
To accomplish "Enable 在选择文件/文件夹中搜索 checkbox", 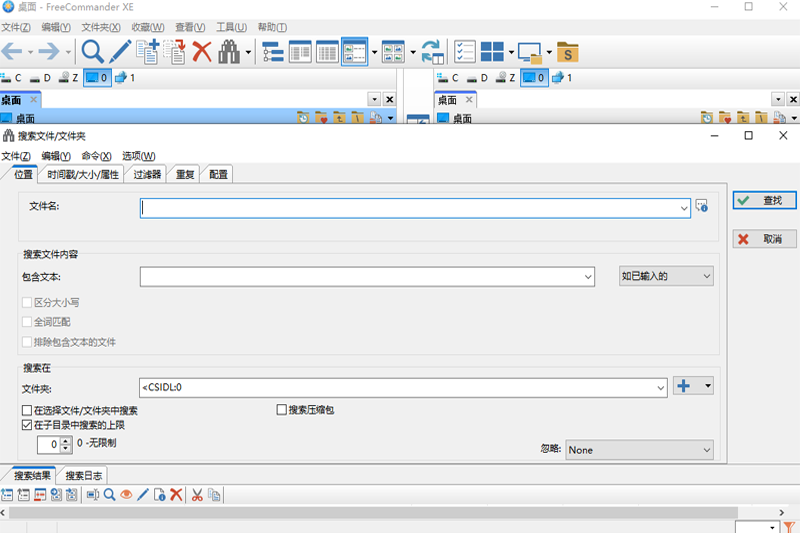I will 27,410.
